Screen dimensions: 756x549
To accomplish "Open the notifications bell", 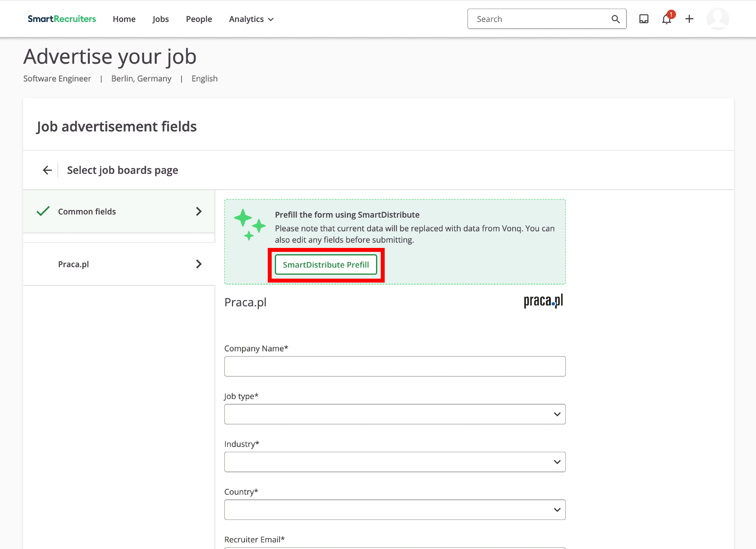I will [667, 19].
